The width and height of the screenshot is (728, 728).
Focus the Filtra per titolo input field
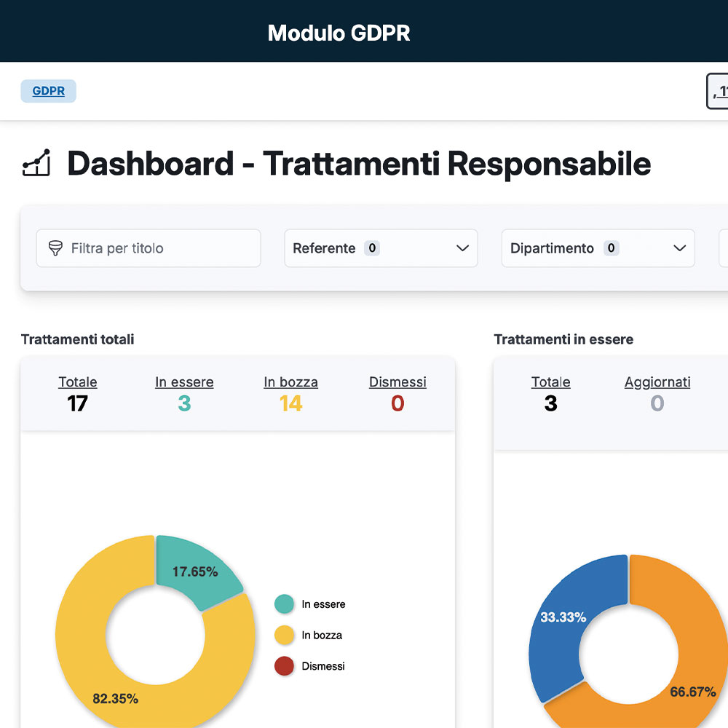160,248
